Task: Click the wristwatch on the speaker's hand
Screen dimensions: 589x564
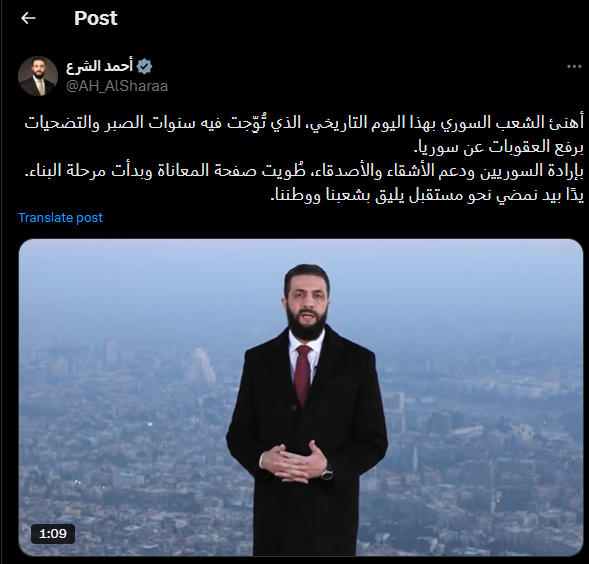Action: tap(327, 472)
